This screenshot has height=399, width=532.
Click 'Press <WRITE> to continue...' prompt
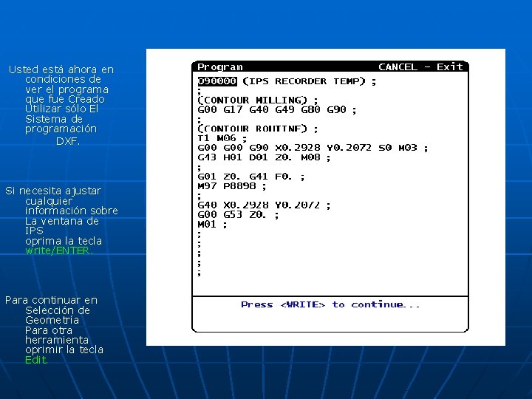point(330,304)
